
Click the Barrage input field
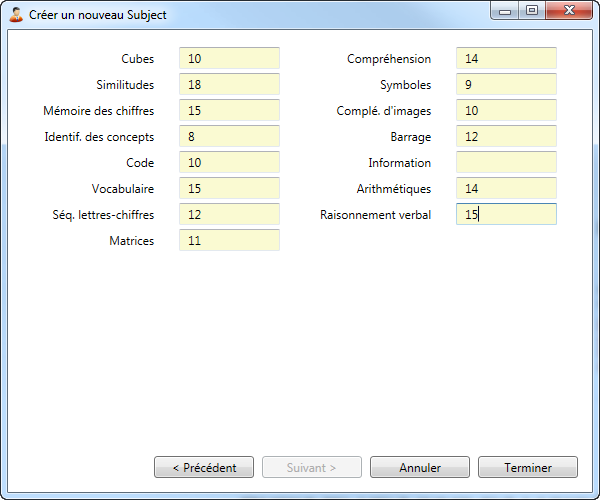coord(506,137)
